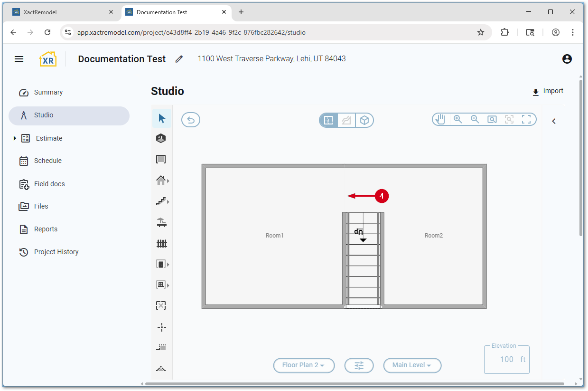This screenshot has width=588, height=391.
Task: Open the Floor Plan 2 dropdown
Action: 304,365
